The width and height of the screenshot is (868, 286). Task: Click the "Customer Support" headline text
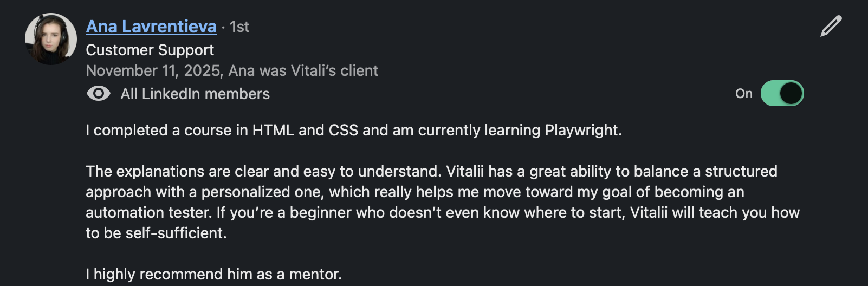coord(150,50)
